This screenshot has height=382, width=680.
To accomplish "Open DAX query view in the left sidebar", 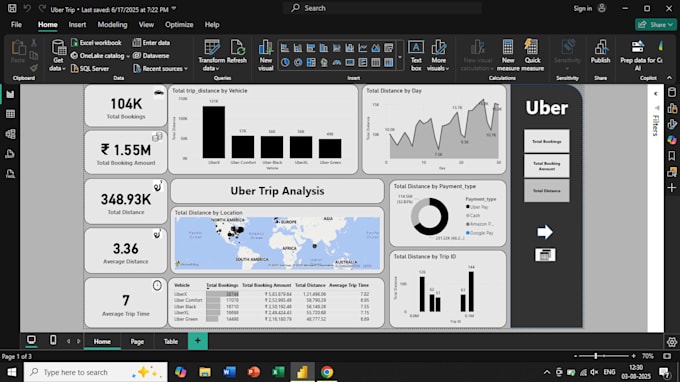I will pos(10,154).
